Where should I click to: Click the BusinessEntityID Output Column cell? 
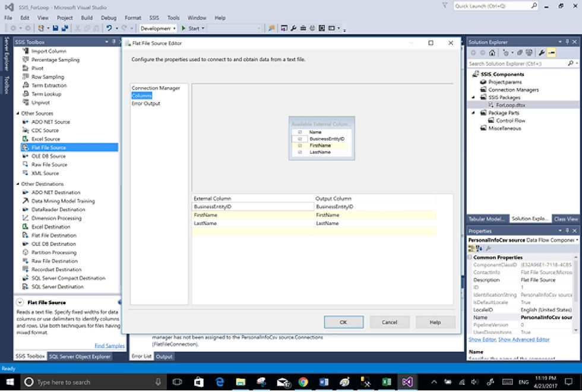375,207
